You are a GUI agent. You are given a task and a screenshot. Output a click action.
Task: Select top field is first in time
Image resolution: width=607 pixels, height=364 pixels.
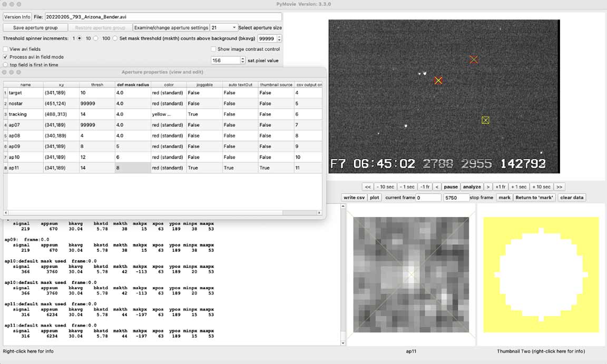[x=5, y=65]
